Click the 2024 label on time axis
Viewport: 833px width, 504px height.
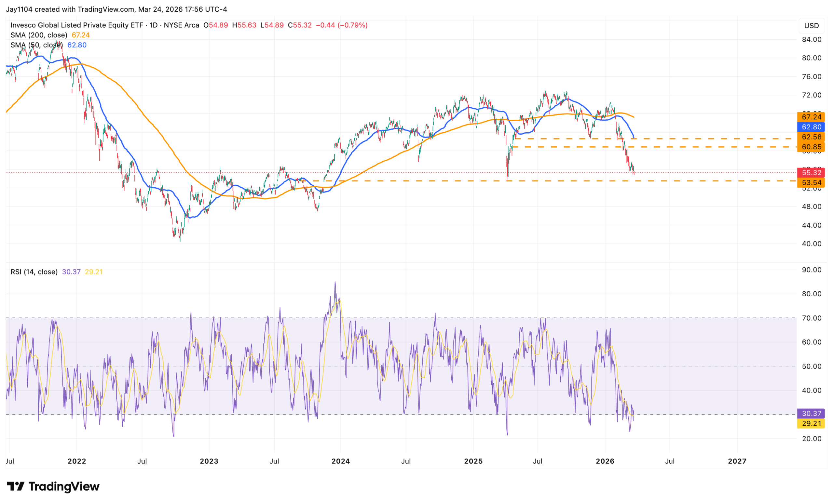[340, 461]
